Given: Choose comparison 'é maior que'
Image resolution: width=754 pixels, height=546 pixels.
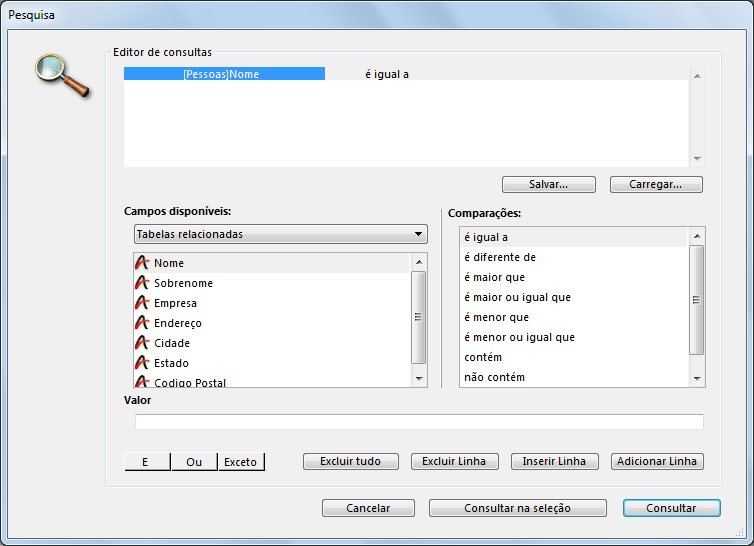Looking at the screenshot, I should tap(574, 277).
